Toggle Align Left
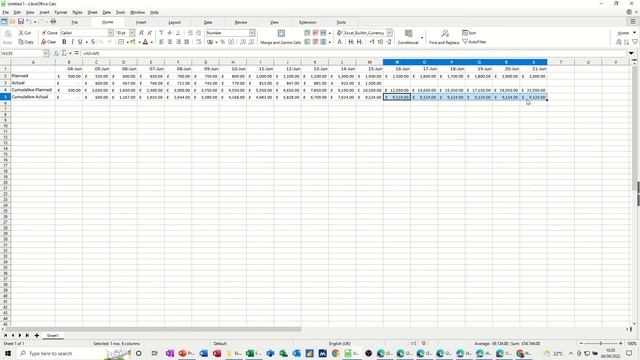This screenshot has height=360, width=640. [161, 42]
